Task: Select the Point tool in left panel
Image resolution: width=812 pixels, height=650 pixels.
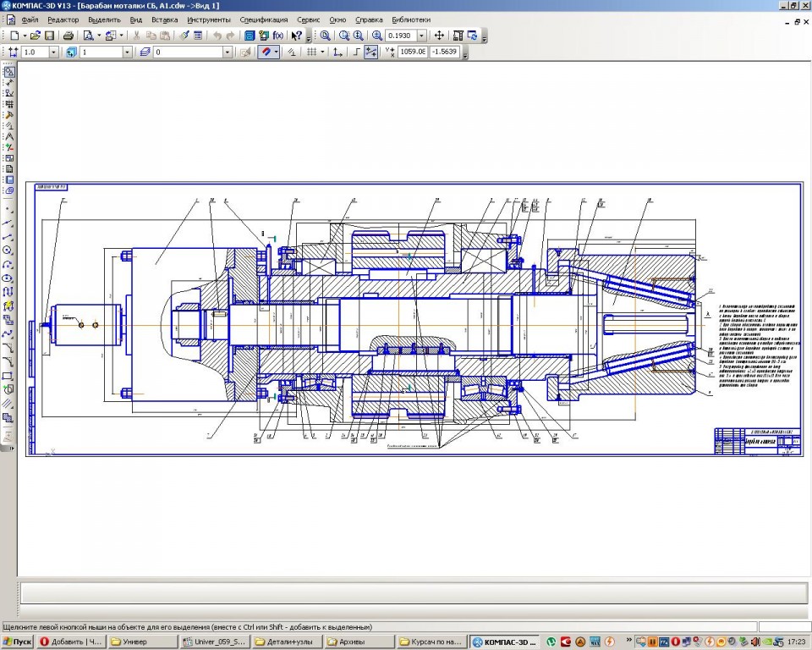Action: (x=8, y=209)
